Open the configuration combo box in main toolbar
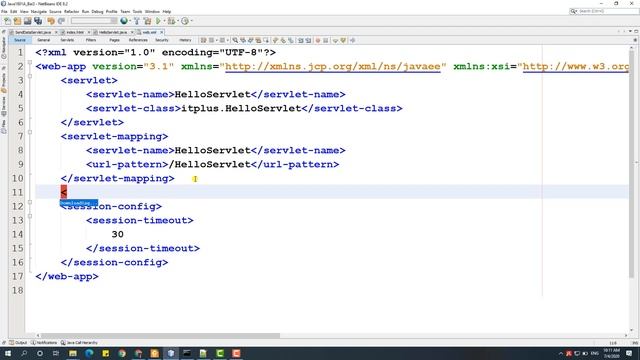The height and width of the screenshot is (360, 640). [94, 21]
